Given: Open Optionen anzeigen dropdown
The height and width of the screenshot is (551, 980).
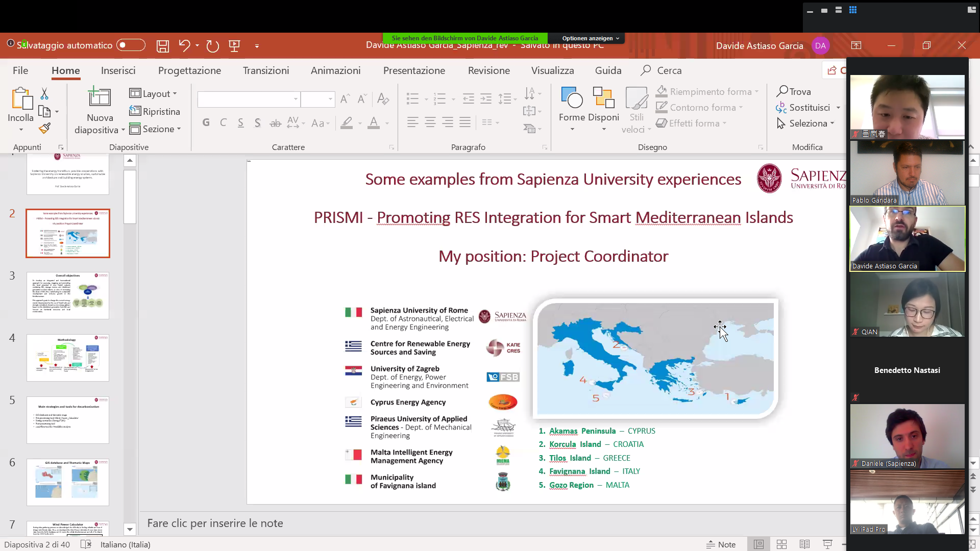Looking at the screenshot, I should pyautogui.click(x=590, y=38).
